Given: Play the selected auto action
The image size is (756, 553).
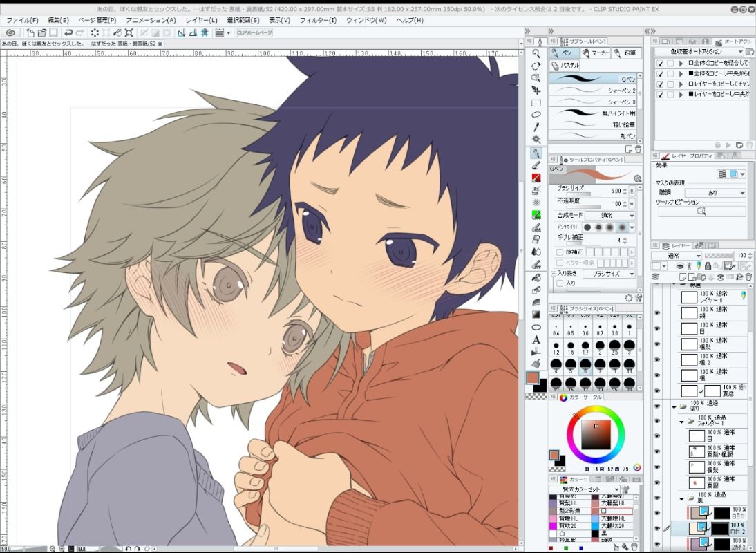Looking at the screenshot, I should click(x=728, y=145).
